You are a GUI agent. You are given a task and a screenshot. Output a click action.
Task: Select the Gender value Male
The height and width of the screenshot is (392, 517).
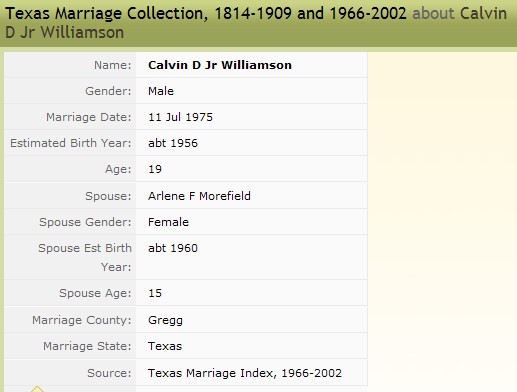pyautogui.click(x=161, y=91)
